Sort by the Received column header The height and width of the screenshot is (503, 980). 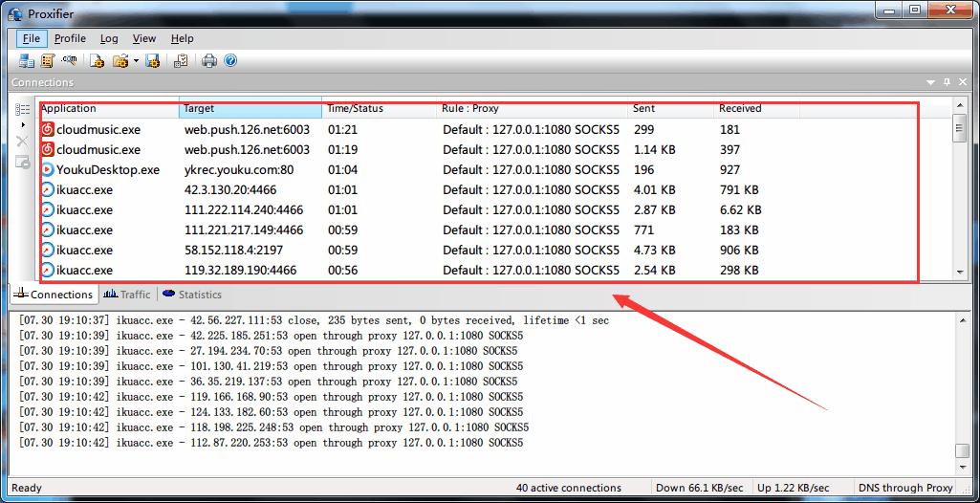tap(757, 108)
